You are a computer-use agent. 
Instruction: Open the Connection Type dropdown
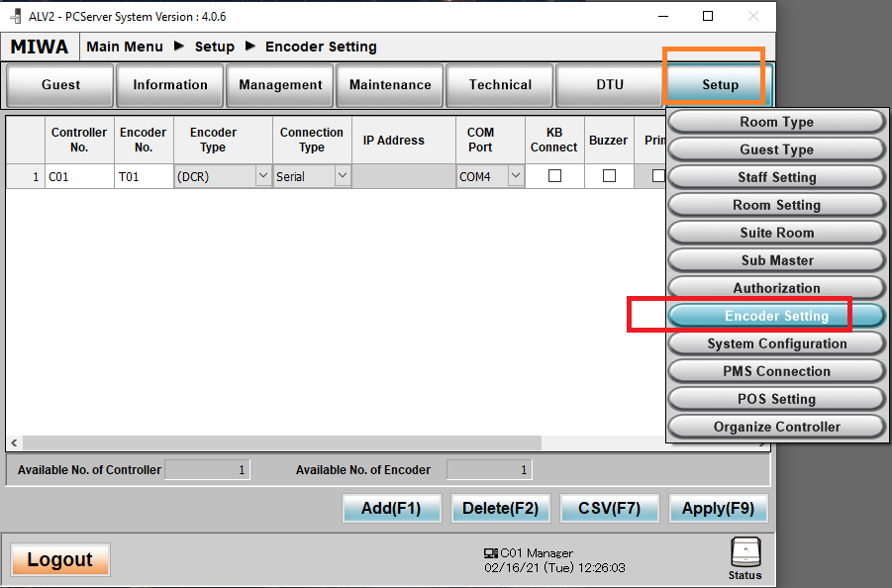pyautogui.click(x=342, y=176)
